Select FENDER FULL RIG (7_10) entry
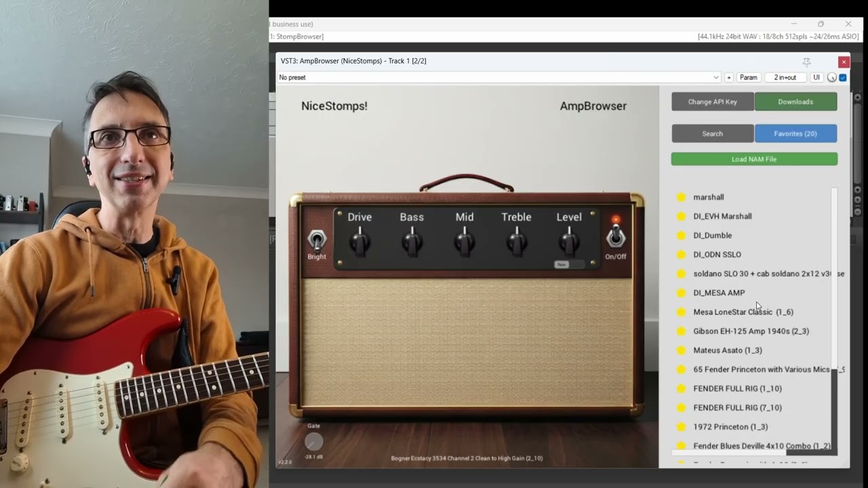Image resolution: width=868 pixels, height=488 pixels. click(737, 408)
